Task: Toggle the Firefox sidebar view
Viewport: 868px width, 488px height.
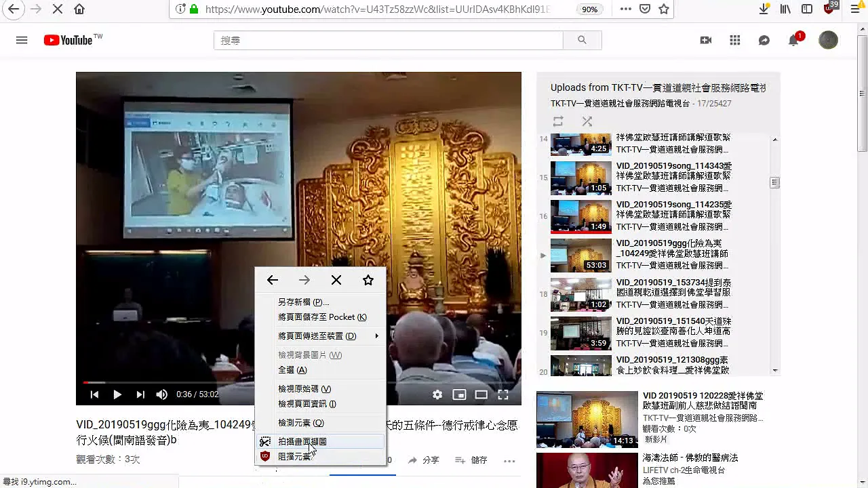Action: pyautogui.click(x=807, y=9)
